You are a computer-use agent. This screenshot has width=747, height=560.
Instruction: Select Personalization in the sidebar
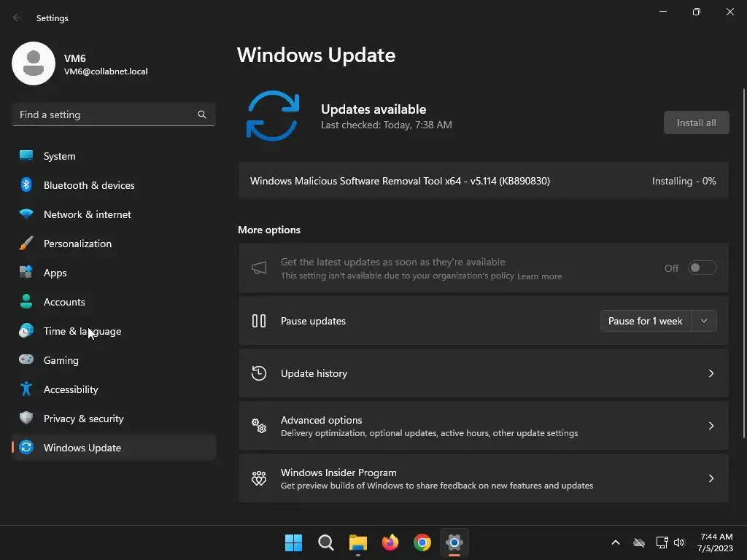pos(114,244)
